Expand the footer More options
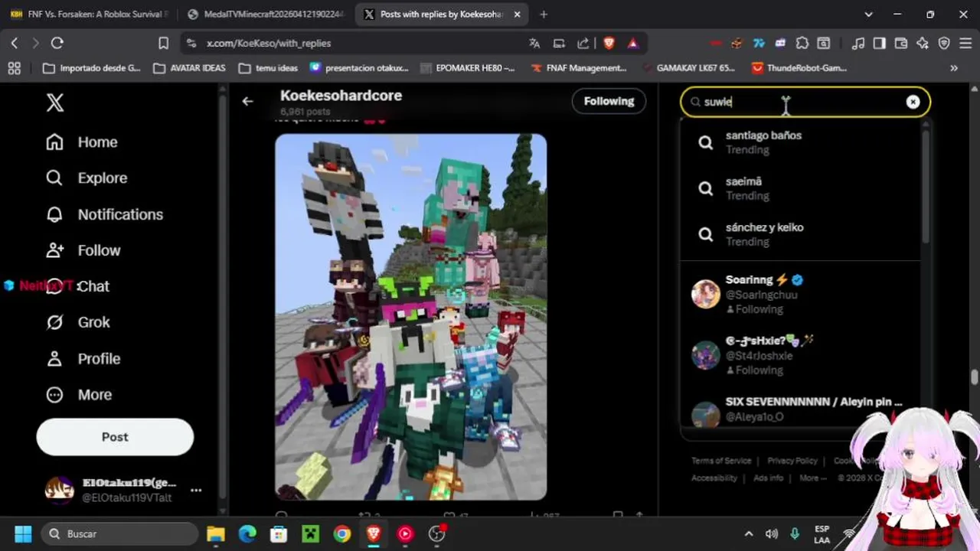The height and width of the screenshot is (551, 980). 812,478
